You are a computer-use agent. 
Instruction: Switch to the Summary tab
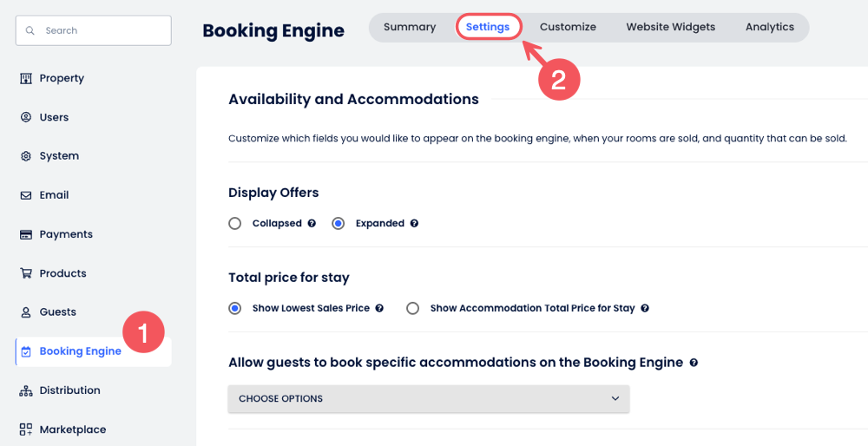pos(410,27)
